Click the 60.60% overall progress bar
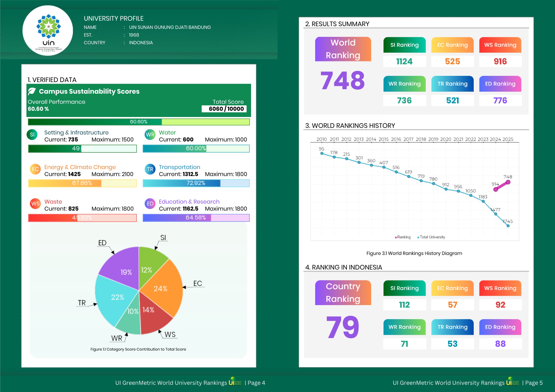 click(139, 122)
